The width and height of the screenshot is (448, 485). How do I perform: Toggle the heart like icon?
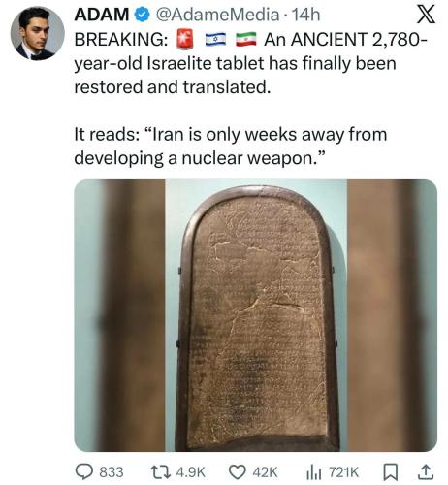pyautogui.click(x=238, y=472)
